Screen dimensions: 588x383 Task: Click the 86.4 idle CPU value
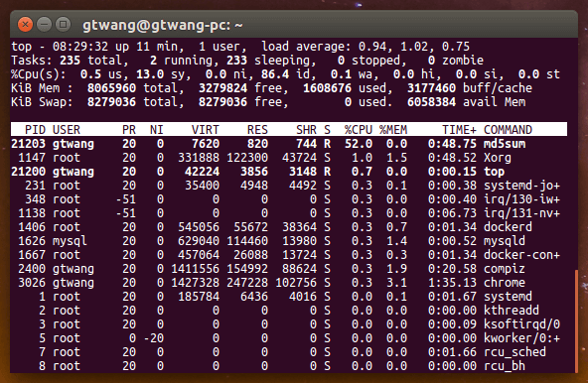pos(275,74)
